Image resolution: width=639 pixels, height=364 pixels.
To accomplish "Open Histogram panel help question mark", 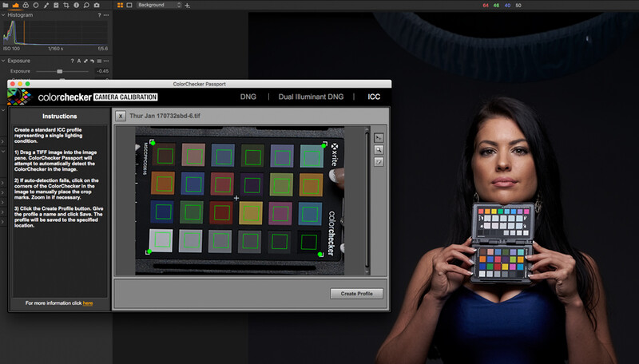I will coord(99,15).
